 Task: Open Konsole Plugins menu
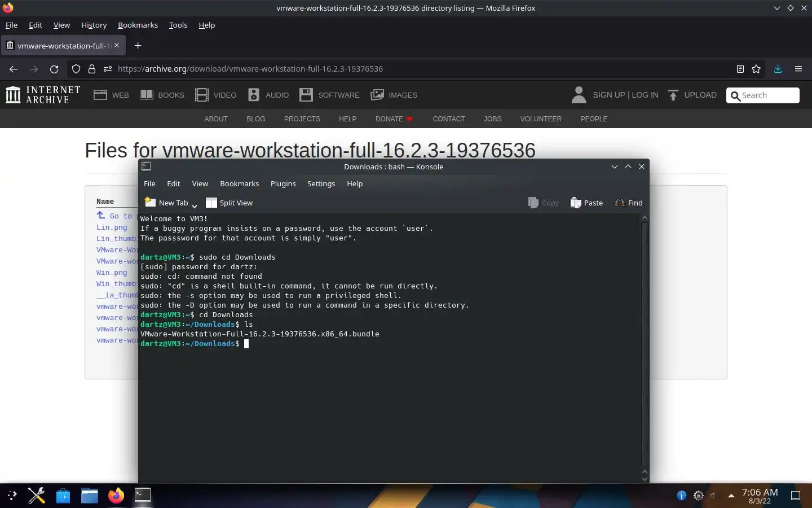point(283,184)
